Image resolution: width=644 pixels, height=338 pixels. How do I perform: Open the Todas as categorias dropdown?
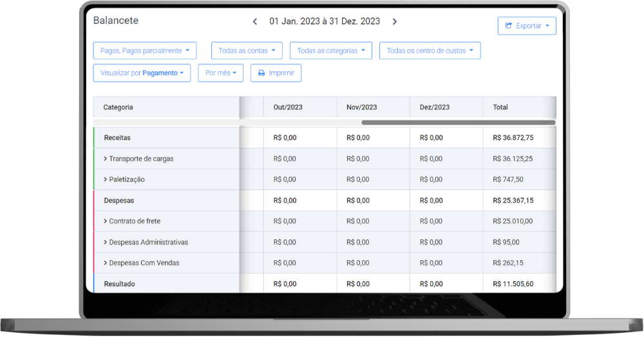click(330, 51)
